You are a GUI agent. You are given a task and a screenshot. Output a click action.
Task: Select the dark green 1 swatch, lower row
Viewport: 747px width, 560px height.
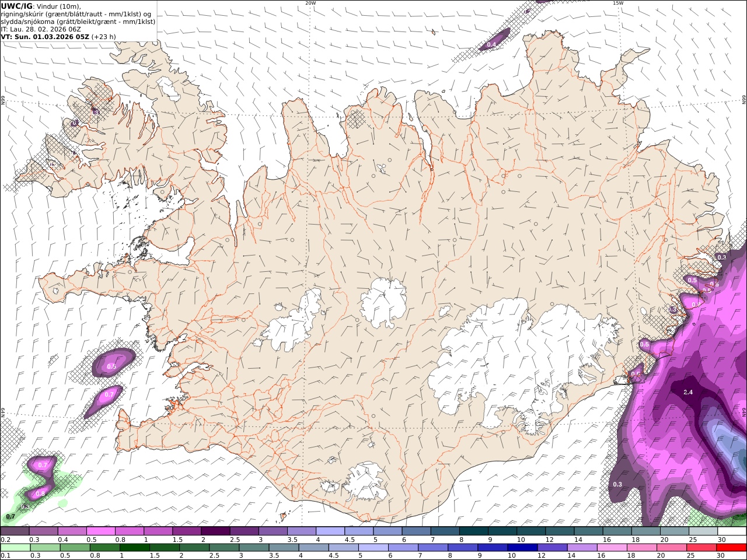click(134, 547)
